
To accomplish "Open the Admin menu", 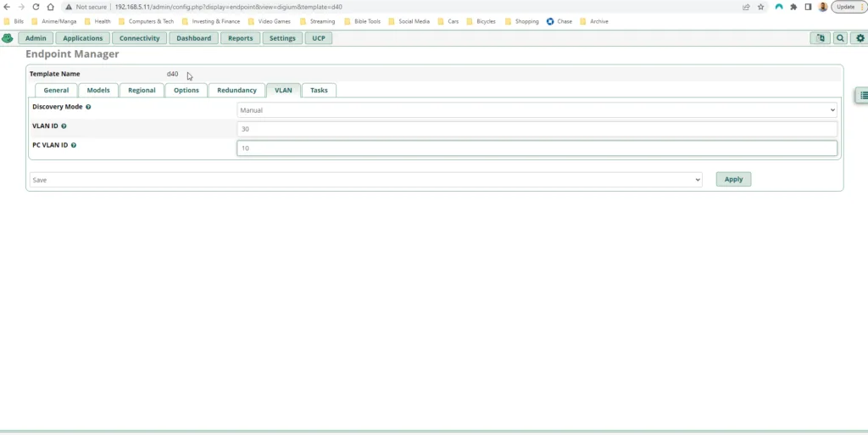I will point(36,38).
